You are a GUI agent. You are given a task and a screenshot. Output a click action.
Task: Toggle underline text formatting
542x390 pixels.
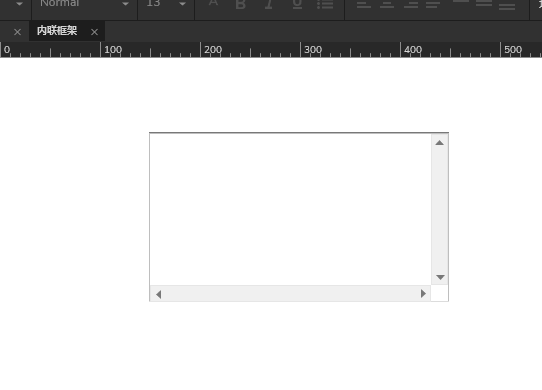click(x=297, y=4)
